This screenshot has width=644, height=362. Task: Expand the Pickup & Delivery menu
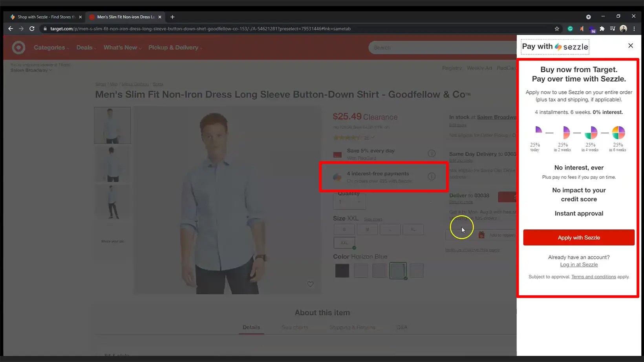[175, 47]
